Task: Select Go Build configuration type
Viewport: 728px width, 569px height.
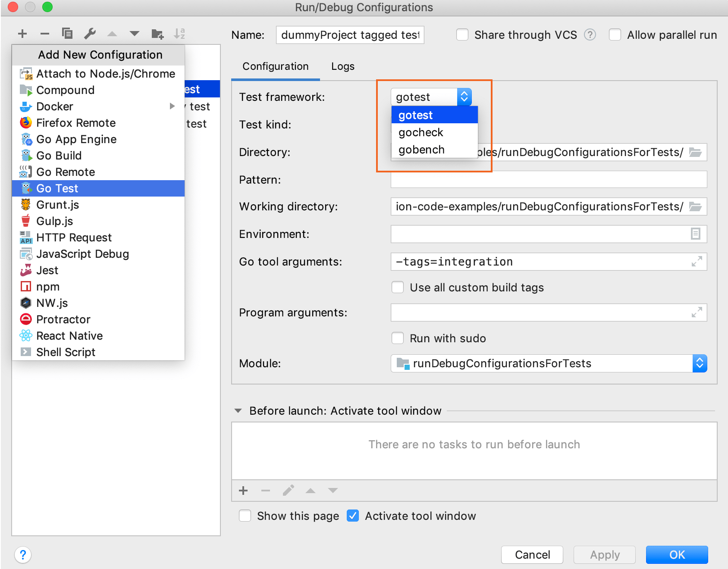Action: (98, 156)
